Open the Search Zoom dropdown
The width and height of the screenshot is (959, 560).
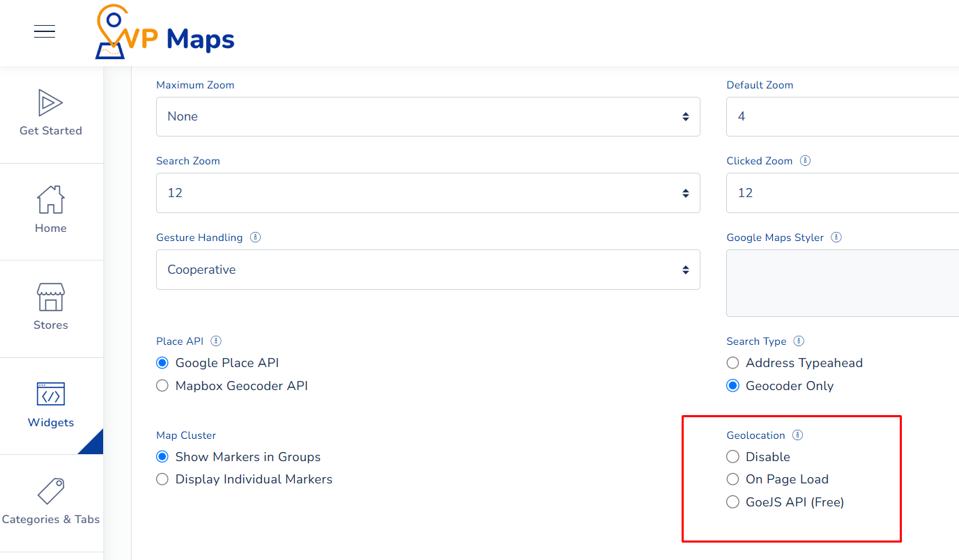click(x=428, y=193)
